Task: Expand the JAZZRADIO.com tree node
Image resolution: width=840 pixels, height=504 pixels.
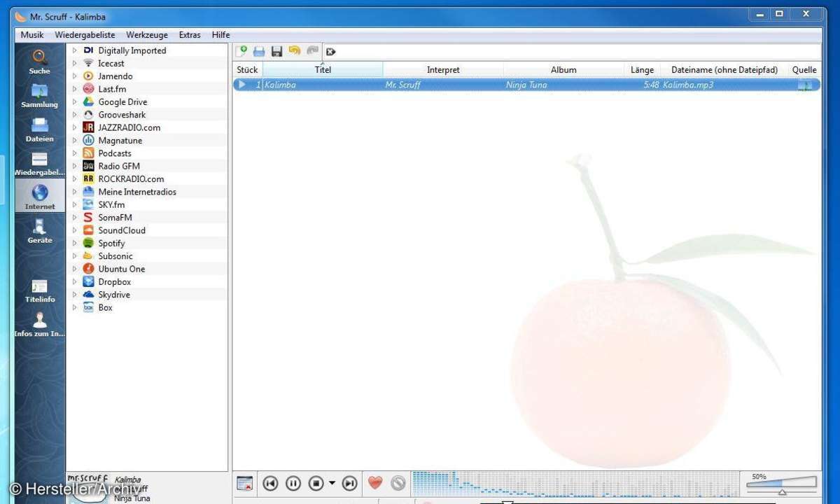Action: (74, 127)
